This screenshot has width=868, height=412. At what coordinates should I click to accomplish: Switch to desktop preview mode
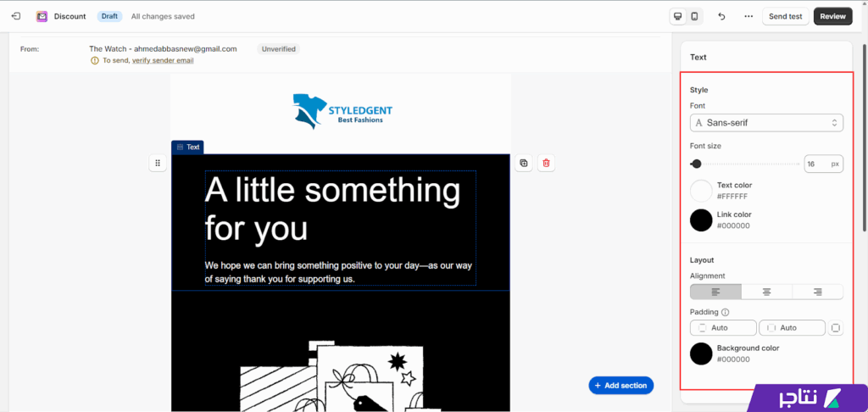(677, 16)
